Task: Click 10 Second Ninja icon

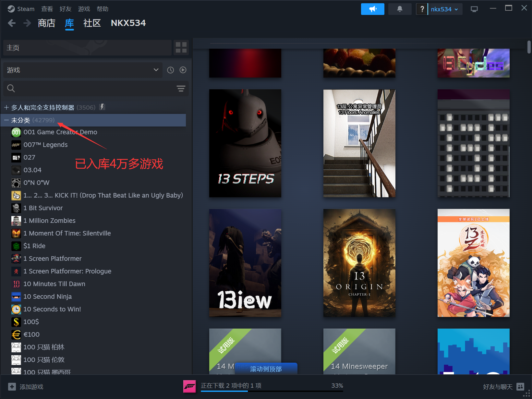Action: (x=16, y=296)
